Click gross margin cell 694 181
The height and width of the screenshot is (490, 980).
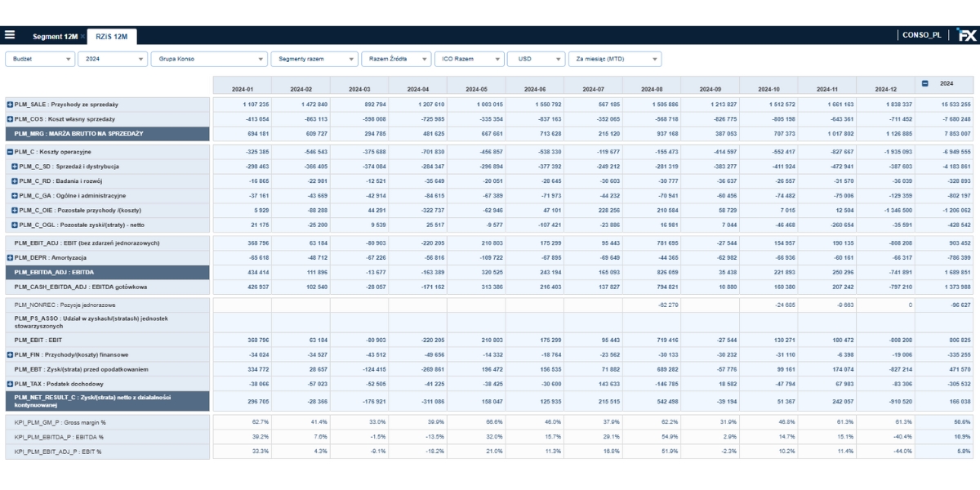(242, 133)
